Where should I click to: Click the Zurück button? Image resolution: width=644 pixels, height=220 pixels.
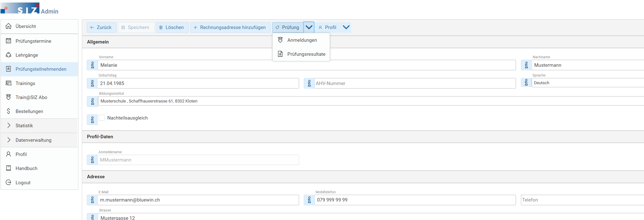pos(102,27)
